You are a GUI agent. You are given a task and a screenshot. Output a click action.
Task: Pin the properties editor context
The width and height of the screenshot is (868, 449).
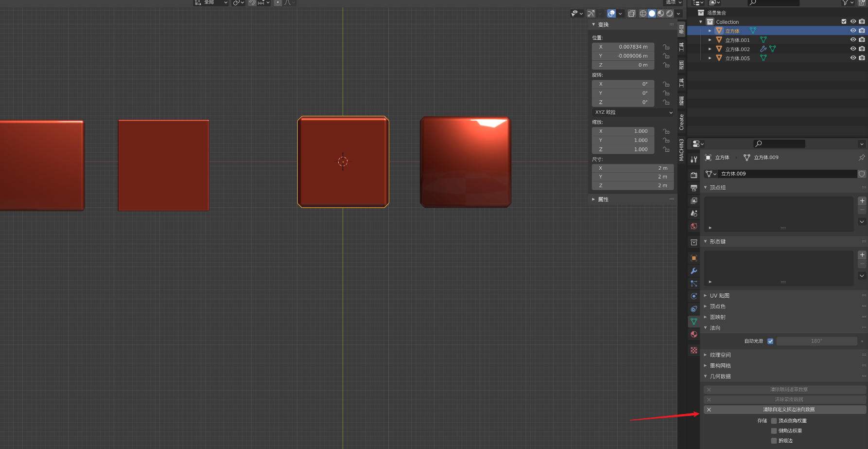coord(862,158)
